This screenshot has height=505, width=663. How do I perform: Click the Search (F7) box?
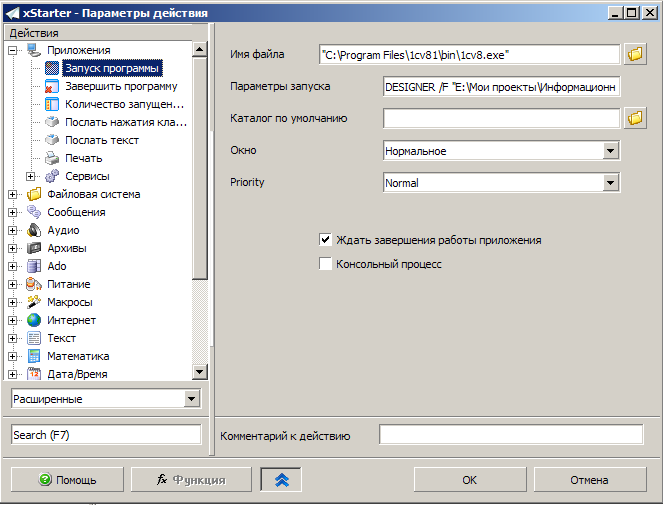point(106,435)
